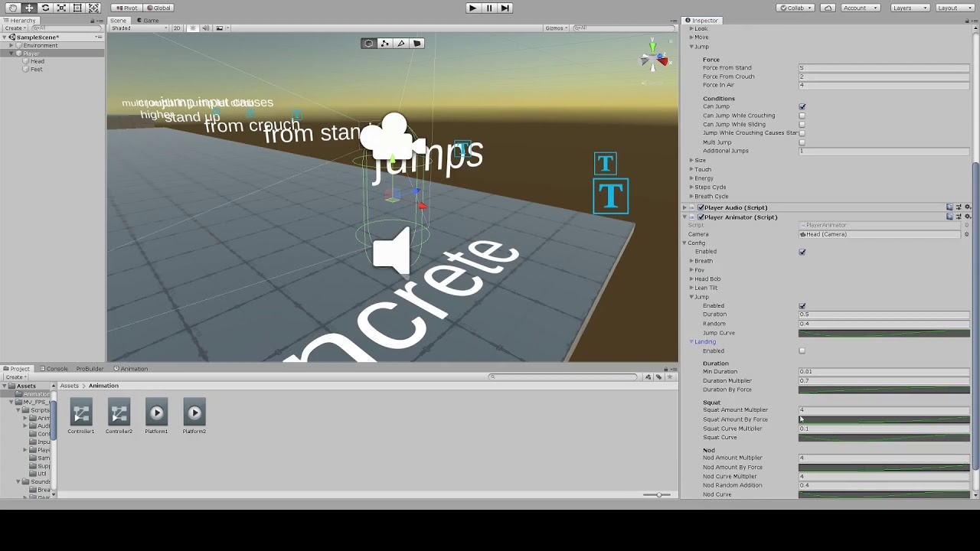The width and height of the screenshot is (980, 551).
Task: Open Player Audio script help icon
Action: [x=950, y=207]
